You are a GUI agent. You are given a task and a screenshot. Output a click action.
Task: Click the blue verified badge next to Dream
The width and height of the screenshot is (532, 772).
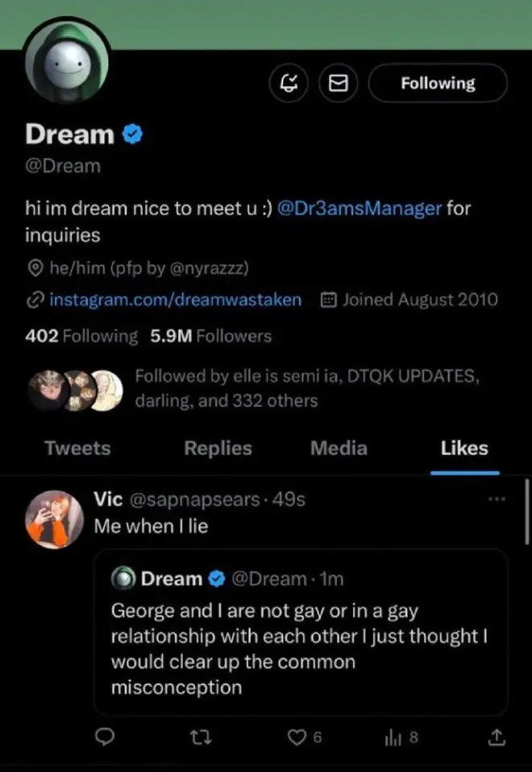coord(132,134)
